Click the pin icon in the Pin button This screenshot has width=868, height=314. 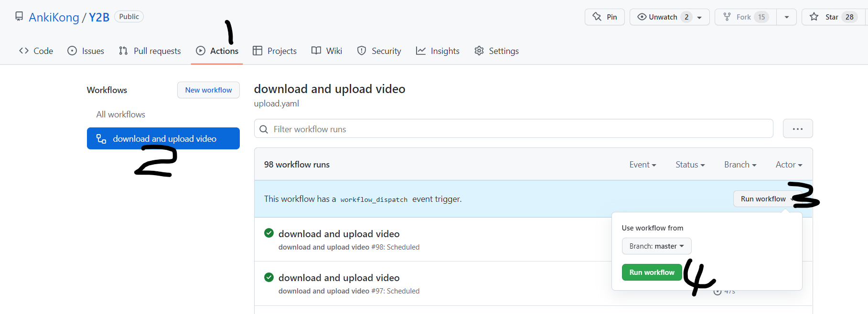(597, 17)
